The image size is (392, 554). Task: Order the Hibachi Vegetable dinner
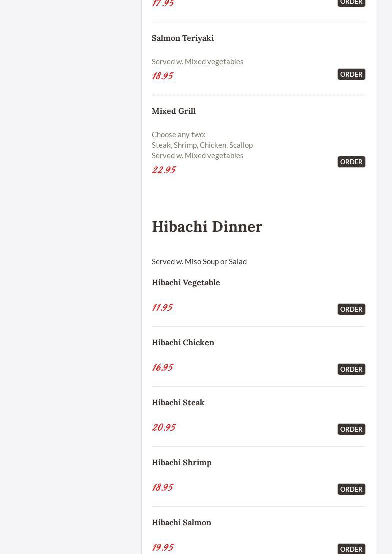pos(351,309)
